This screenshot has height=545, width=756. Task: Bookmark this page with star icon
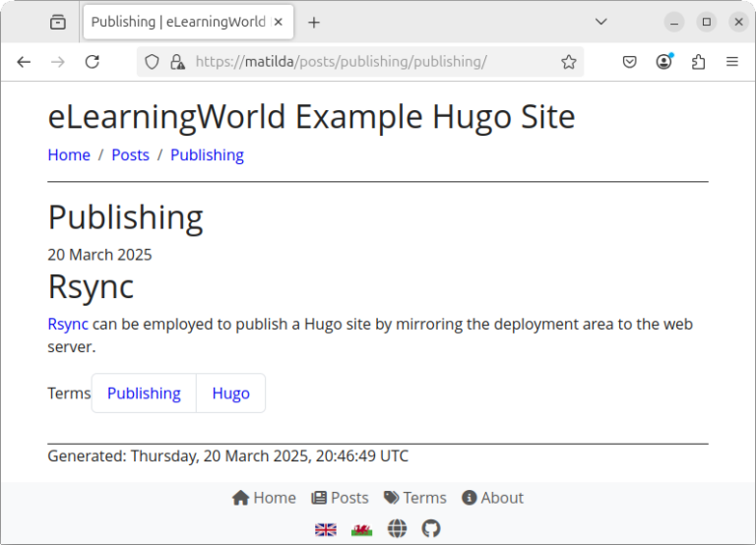(x=569, y=62)
